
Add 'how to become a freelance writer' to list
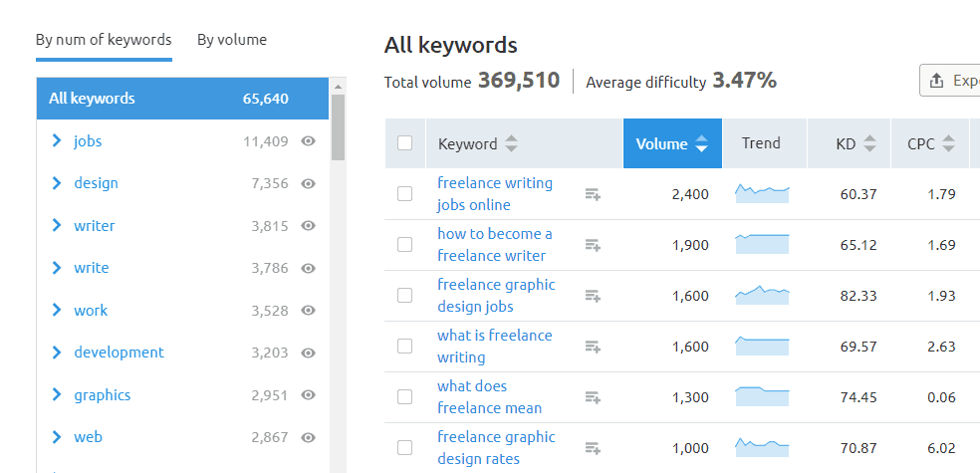[593, 245]
